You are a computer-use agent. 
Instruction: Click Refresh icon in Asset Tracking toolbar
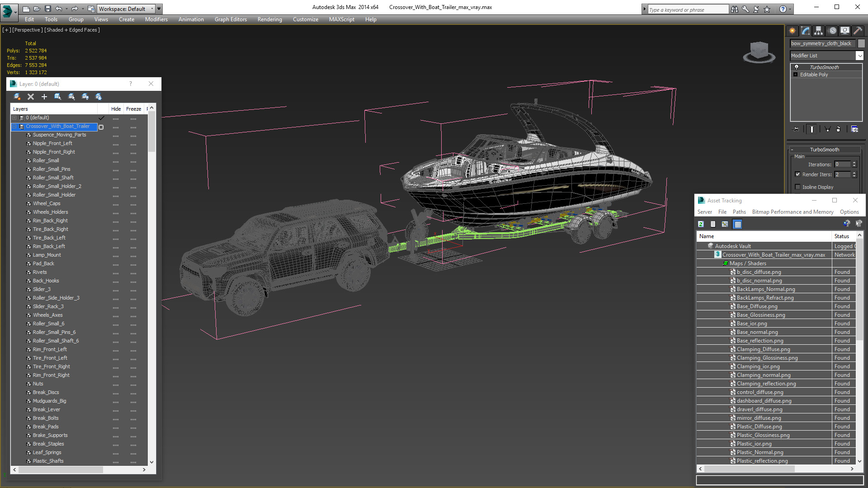click(x=701, y=224)
